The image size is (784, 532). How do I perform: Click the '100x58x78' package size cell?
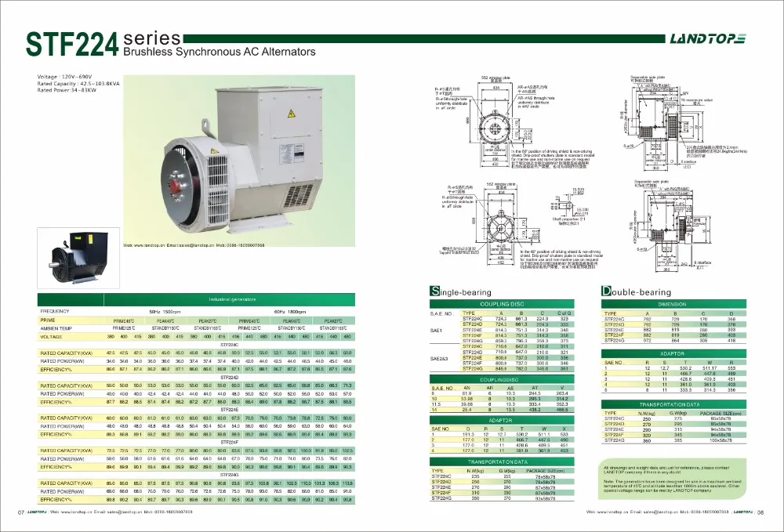[720, 440]
